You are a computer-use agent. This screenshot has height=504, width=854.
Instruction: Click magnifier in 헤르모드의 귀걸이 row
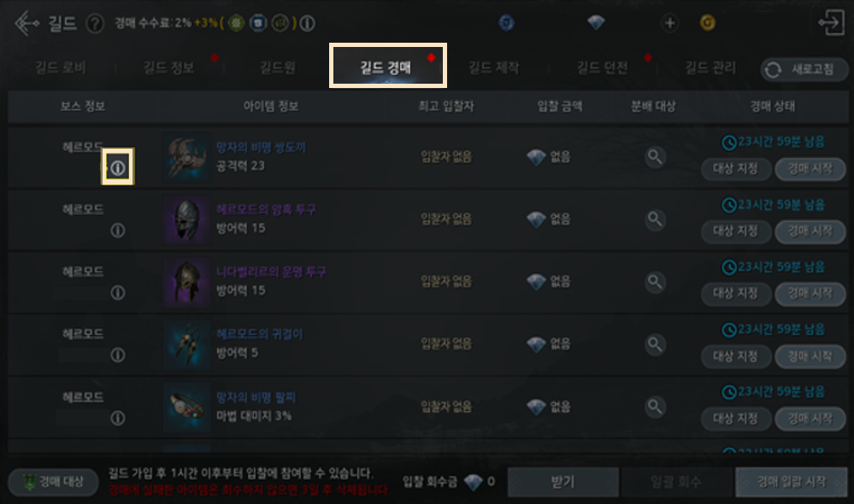655,344
